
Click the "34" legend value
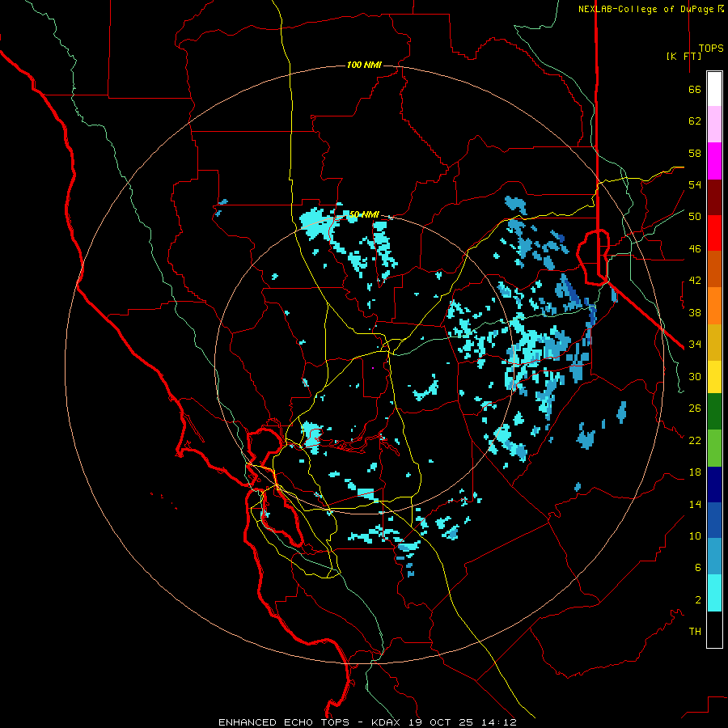[695, 345]
